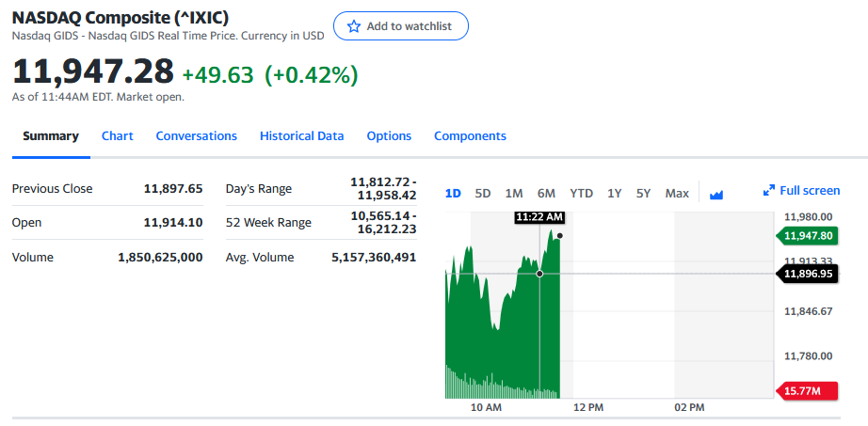Click the 11:22 AM chart time marker
Screen dimensions: 868x426
click(539, 217)
